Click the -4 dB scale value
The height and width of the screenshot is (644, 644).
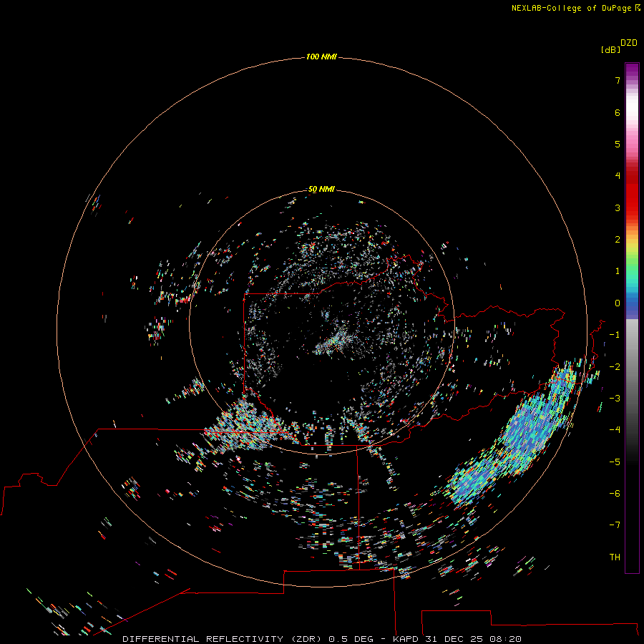point(615,430)
